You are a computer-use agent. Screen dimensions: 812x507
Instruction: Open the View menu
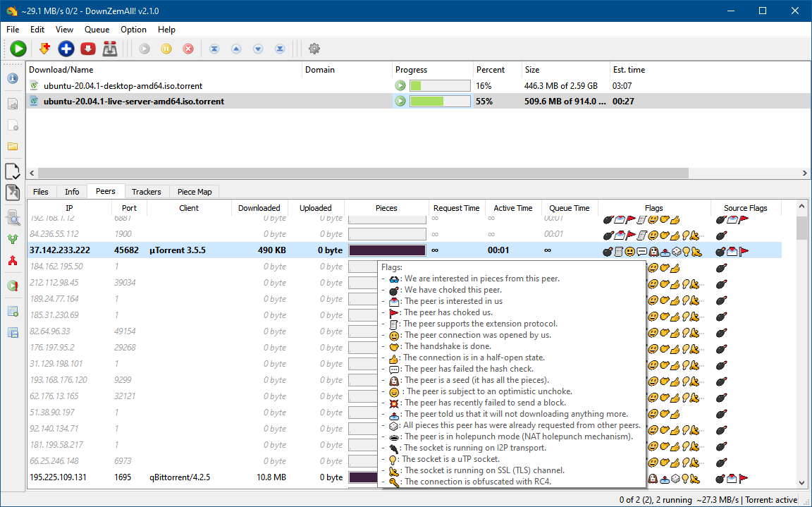tap(65, 30)
